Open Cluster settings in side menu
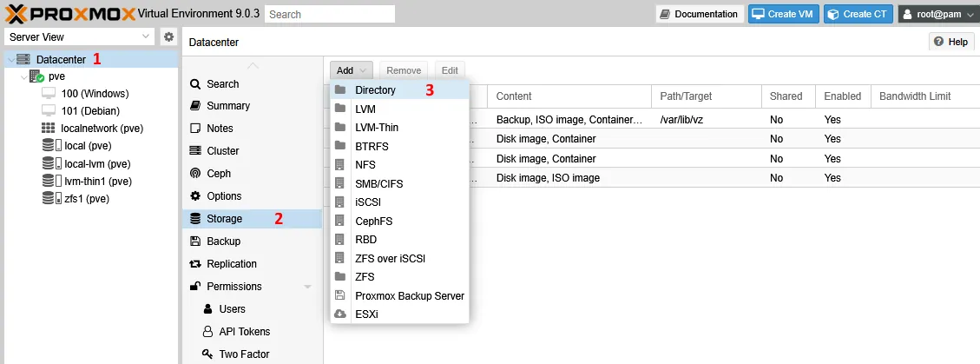This screenshot has height=364, width=980. tap(253, 151)
